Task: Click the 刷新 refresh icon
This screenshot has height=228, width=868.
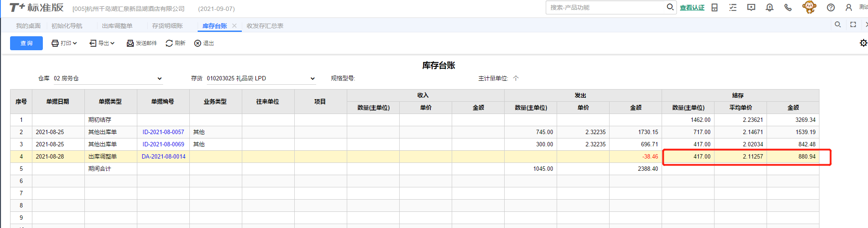Action: (x=169, y=43)
